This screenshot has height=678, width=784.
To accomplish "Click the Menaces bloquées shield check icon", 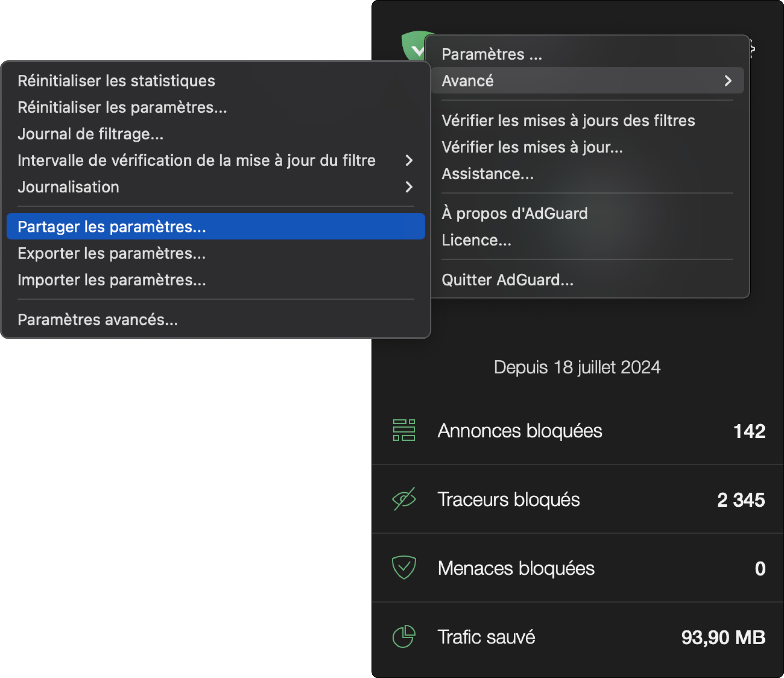I will point(404,567).
